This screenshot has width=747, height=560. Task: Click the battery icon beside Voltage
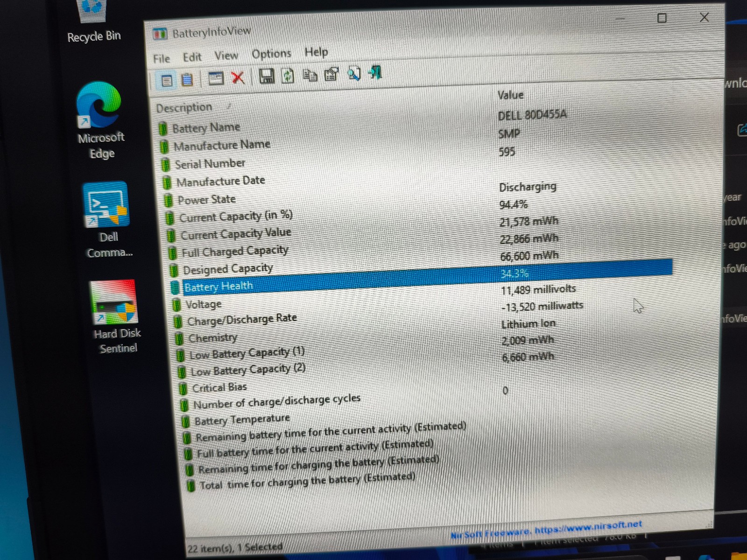coord(176,306)
